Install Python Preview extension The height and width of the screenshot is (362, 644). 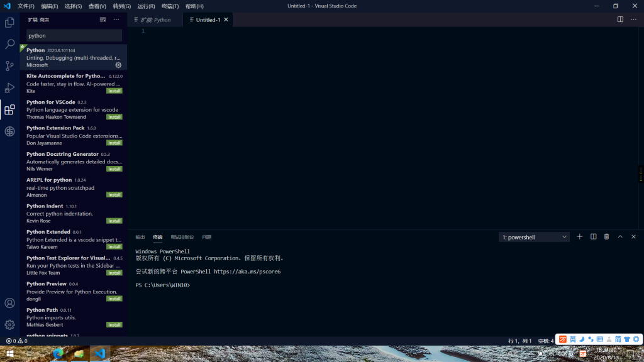point(114,299)
